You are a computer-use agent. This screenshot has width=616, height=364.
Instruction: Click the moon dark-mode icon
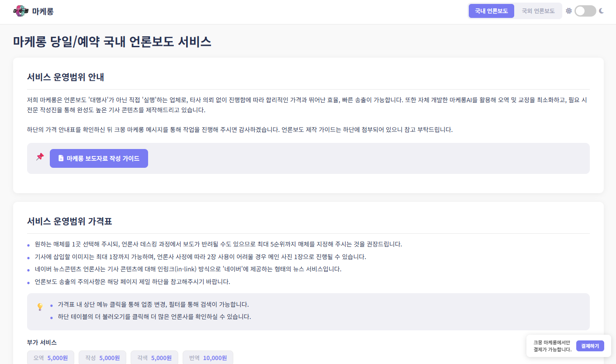(602, 11)
